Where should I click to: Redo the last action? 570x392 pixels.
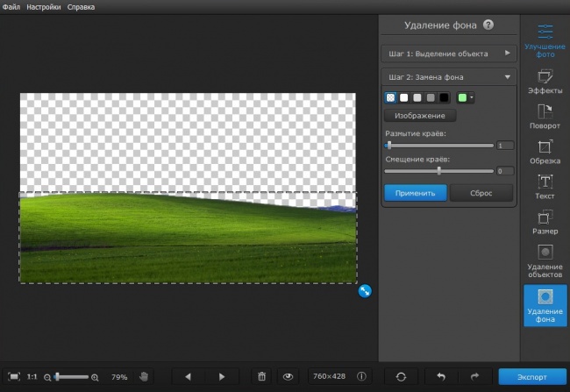pyautogui.click(x=474, y=377)
